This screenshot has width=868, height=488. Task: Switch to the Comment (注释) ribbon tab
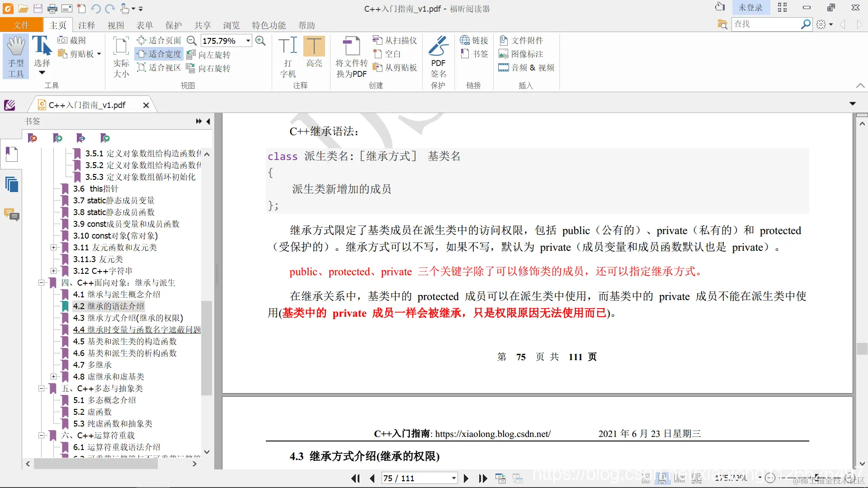pos(86,25)
